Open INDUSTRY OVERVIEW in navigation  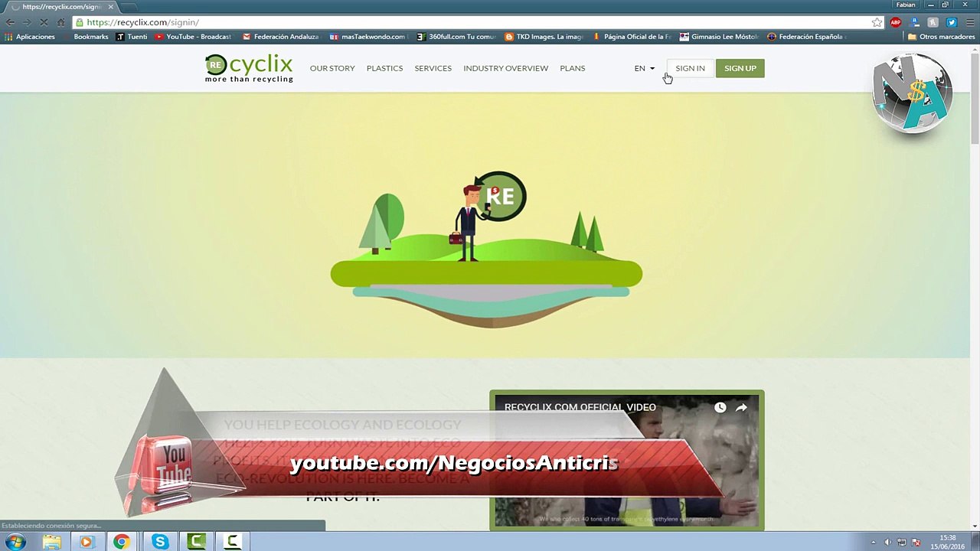point(505,68)
